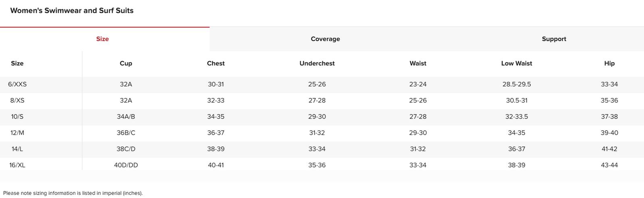Select the 10/S size row label
This screenshot has height=198, width=644.
point(17,117)
